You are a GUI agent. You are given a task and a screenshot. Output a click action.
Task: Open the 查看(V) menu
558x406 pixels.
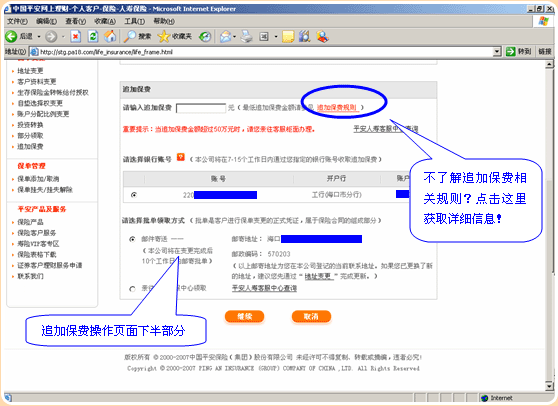(75, 21)
